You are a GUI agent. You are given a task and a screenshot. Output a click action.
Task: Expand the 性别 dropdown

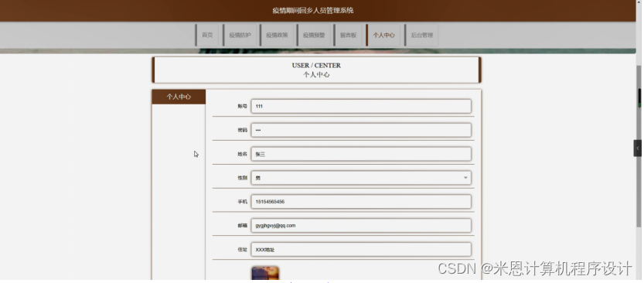click(361, 178)
